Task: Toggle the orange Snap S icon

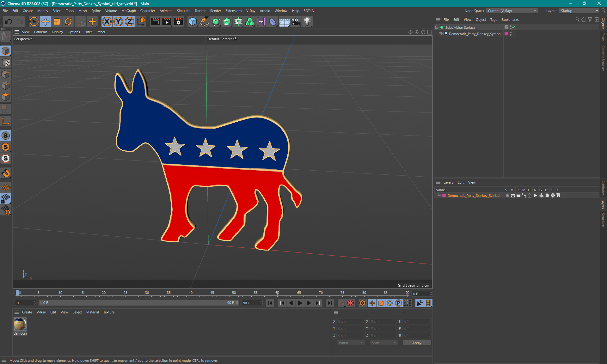Action: pyautogui.click(x=6, y=147)
